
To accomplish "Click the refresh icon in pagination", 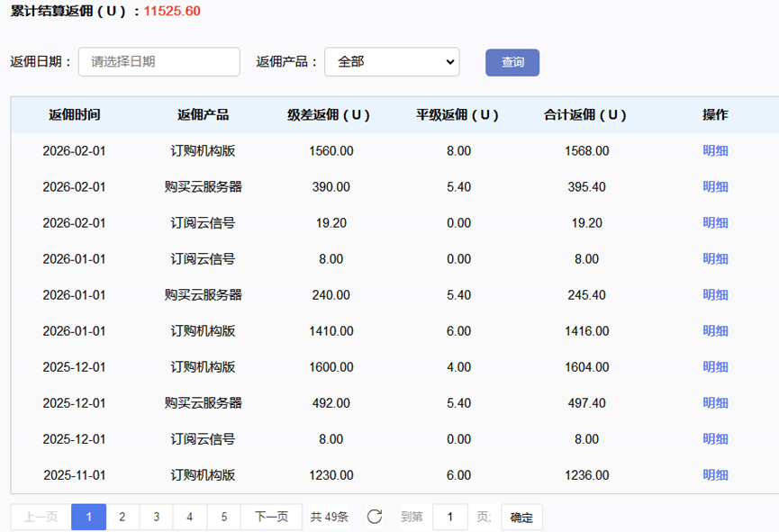I will point(375,517).
